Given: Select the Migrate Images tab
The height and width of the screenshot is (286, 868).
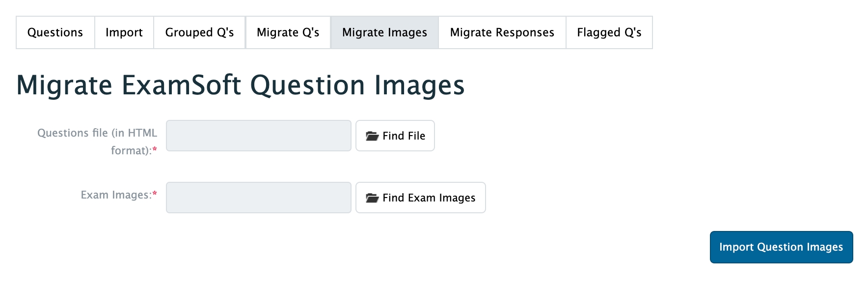Looking at the screenshot, I should click(x=384, y=32).
